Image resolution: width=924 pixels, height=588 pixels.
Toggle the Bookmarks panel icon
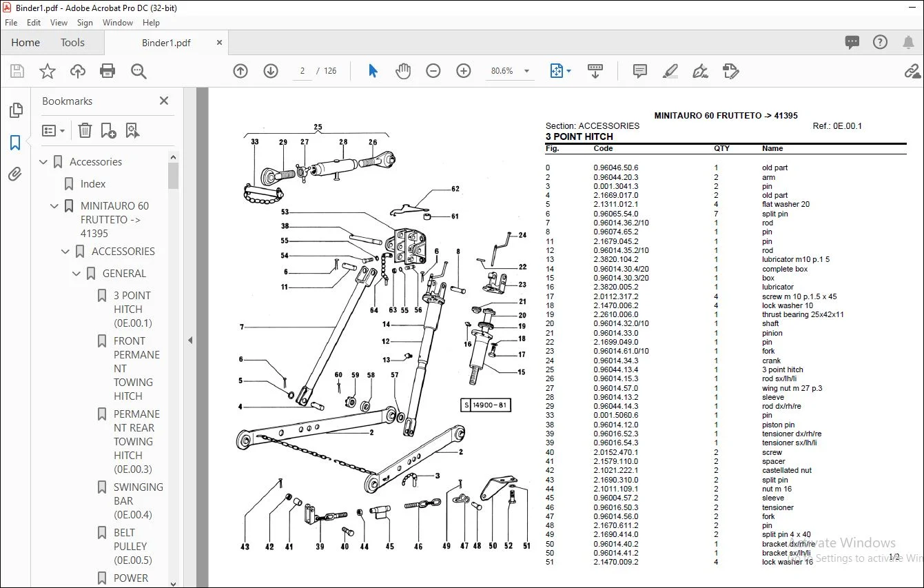15,143
